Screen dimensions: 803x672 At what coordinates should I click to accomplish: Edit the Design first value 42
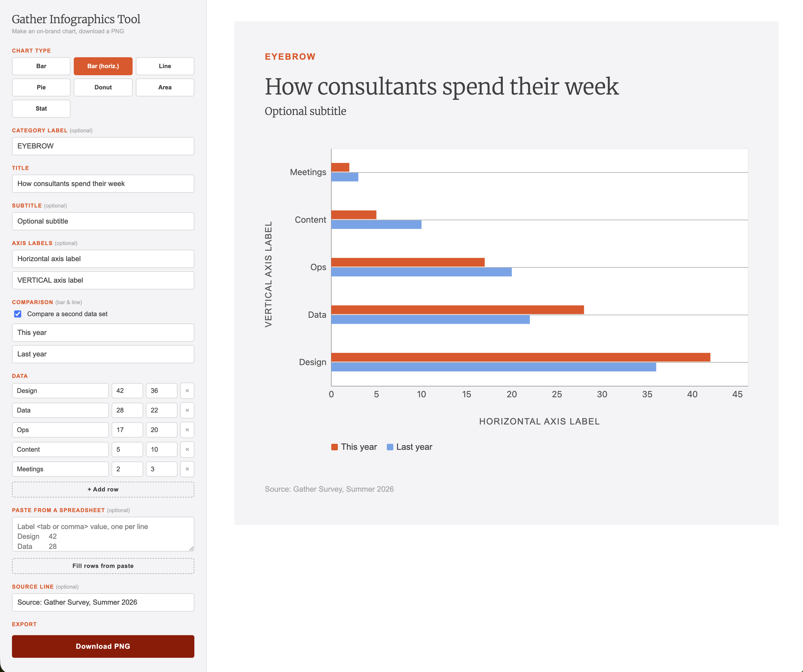(127, 391)
